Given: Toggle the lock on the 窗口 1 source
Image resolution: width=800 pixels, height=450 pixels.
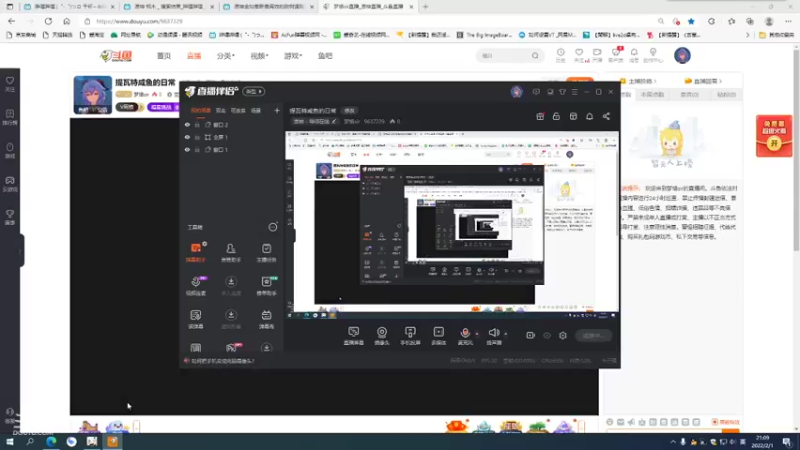Looking at the screenshot, I should (197, 149).
